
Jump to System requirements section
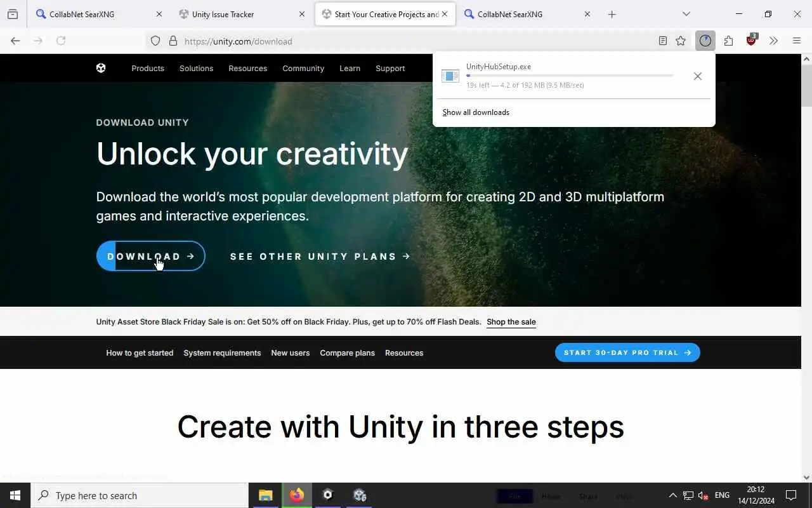click(222, 352)
